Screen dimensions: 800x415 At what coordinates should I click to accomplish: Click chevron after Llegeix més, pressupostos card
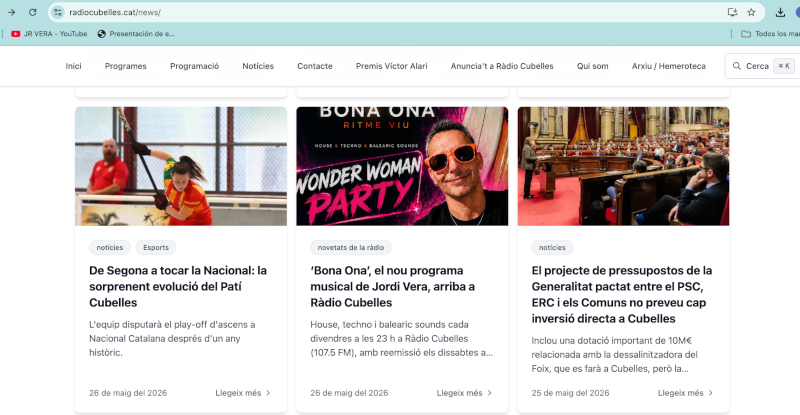pos(711,393)
